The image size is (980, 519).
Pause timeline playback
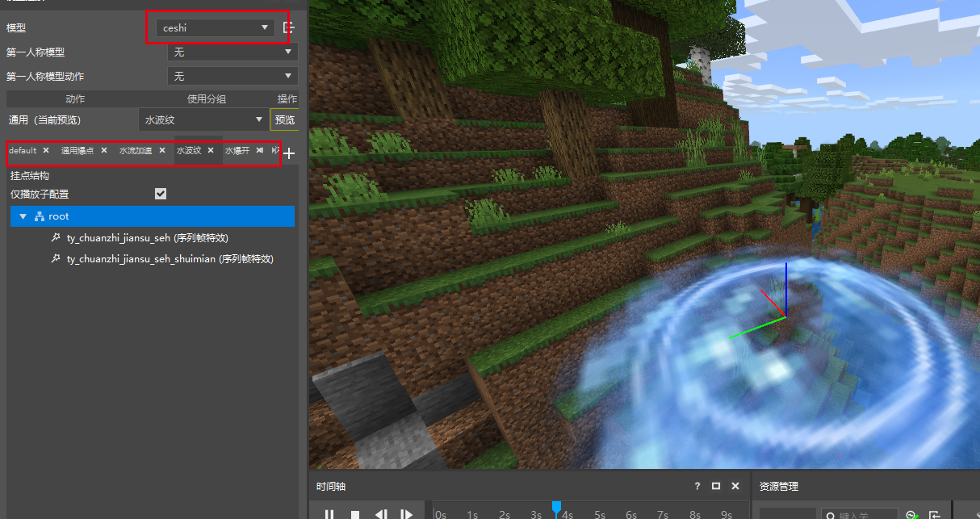point(329,513)
